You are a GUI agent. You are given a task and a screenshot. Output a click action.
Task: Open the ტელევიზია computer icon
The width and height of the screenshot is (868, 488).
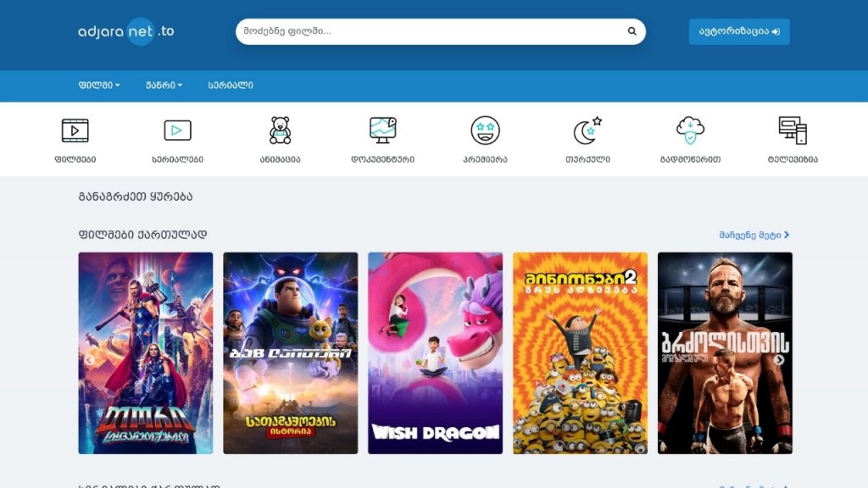793,130
